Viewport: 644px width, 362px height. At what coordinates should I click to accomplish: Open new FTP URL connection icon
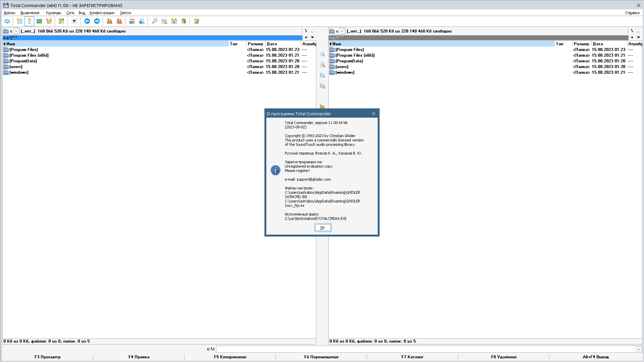(142, 21)
